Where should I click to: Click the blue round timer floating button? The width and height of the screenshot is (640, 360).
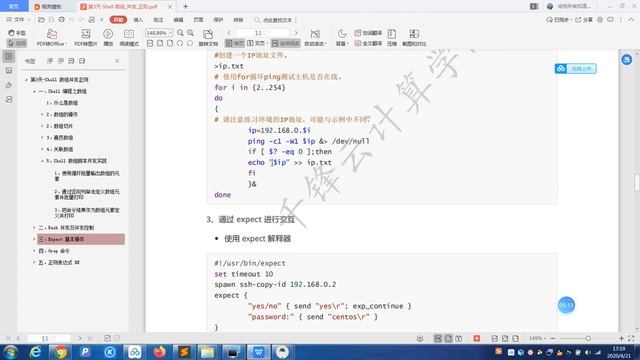566,305
